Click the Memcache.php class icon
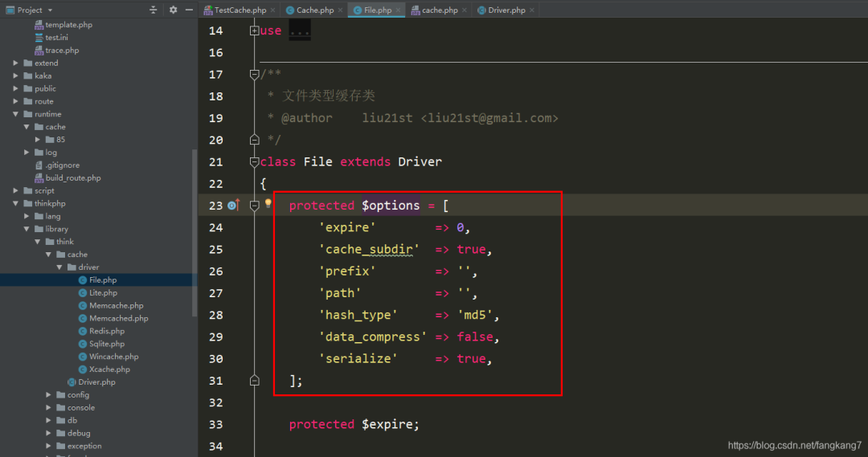The width and height of the screenshot is (868, 457). click(x=83, y=305)
